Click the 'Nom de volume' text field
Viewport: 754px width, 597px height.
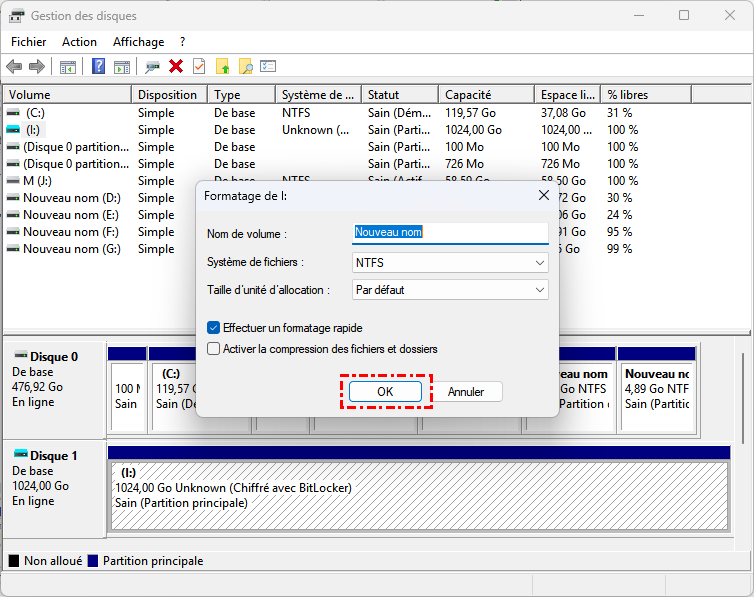pos(450,232)
